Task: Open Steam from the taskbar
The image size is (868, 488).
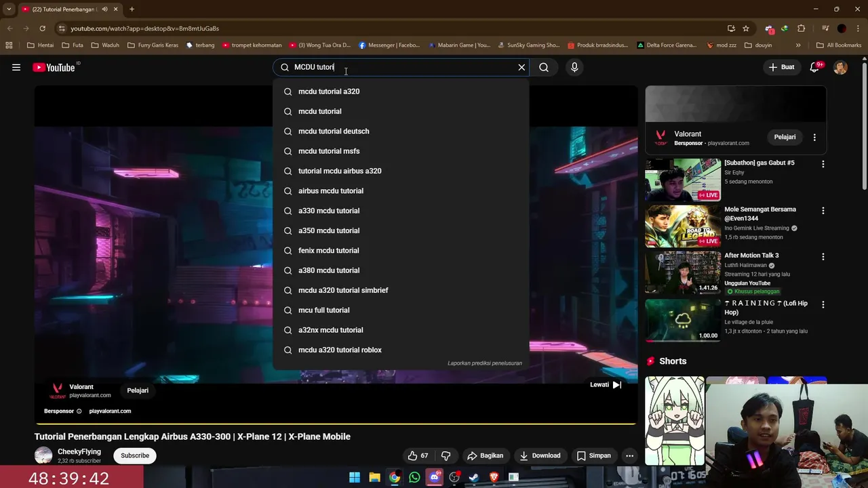Action: click(474, 477)
